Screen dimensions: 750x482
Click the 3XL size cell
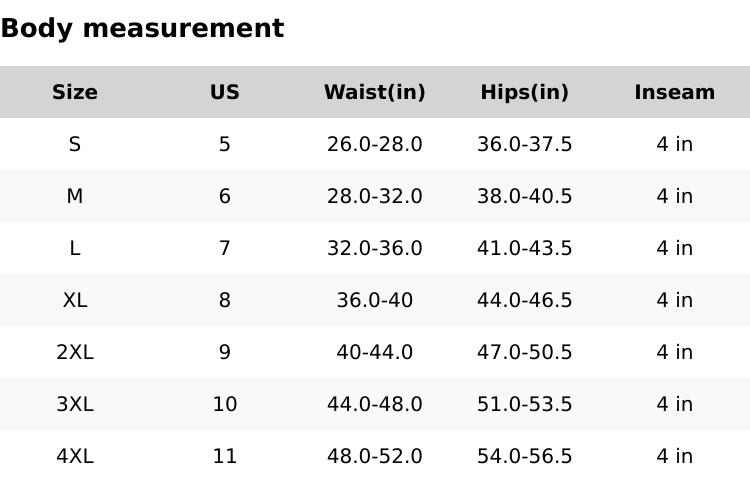point(75,405)
